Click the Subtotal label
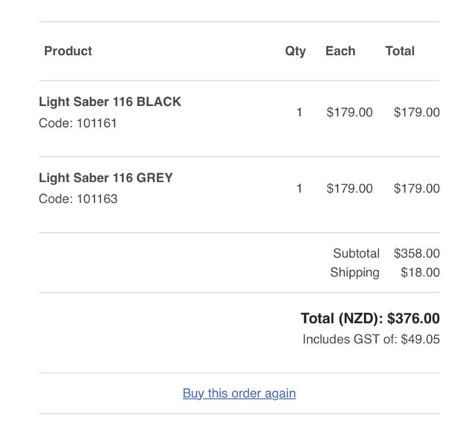Image resolution: width=476 pixels, height=448 pixels. [356, 253]
